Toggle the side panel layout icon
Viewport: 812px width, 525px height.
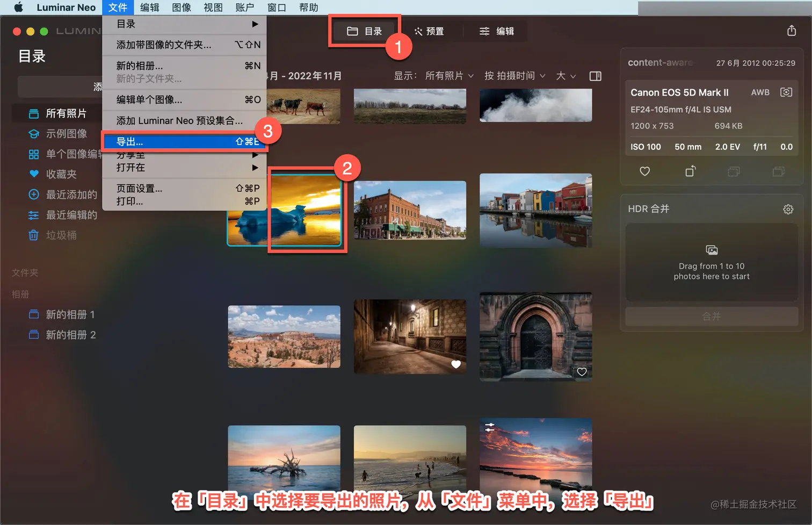point(595,76)
